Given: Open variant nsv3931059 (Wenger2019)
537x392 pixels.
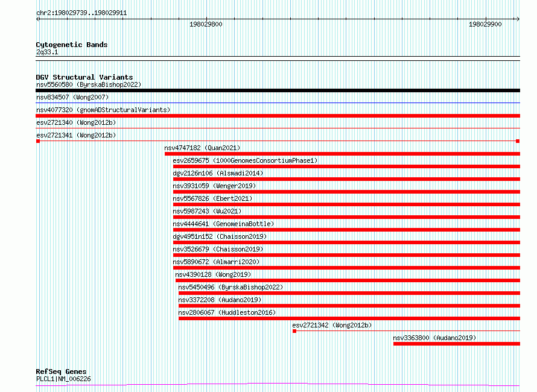Looking at the screenshot, I should point(214,186).
